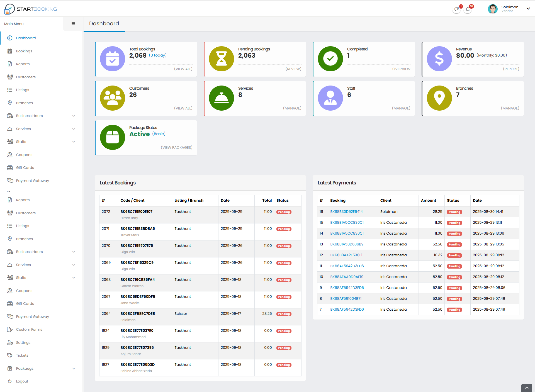Click the Branches location pin icon

click(x=439, y=98)
